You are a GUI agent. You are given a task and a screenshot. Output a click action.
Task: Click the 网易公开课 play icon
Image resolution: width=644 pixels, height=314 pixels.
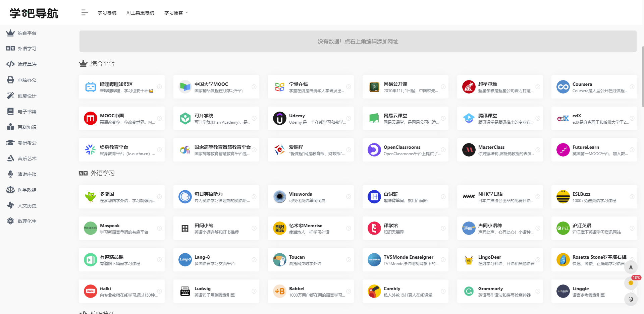pos(374,87)
